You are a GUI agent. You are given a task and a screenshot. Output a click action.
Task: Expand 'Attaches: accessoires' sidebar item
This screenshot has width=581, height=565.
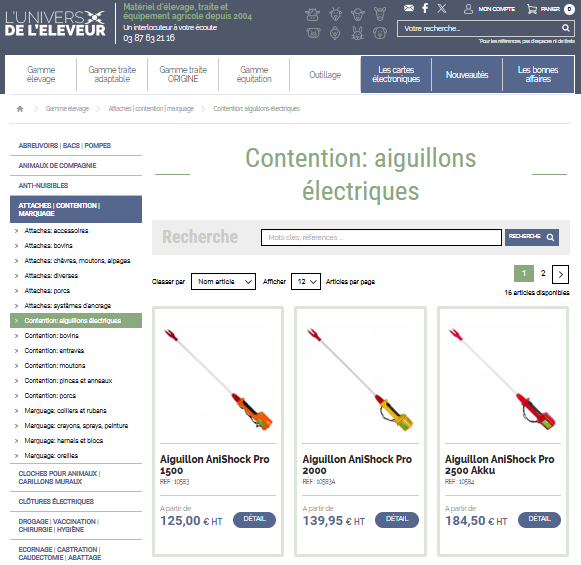[x=56, y=231]
